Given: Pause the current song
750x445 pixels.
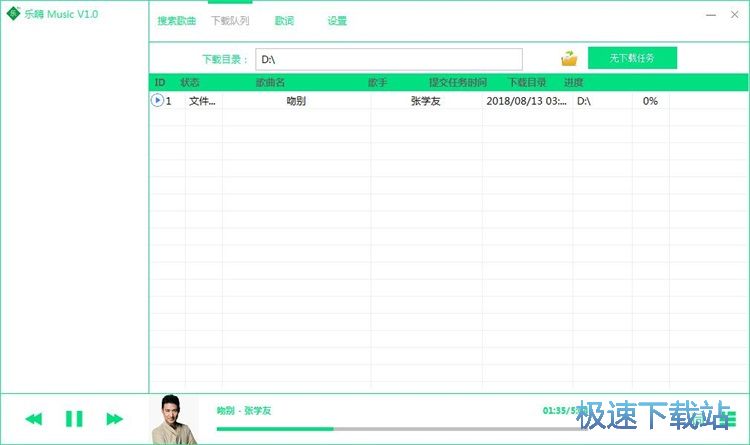Looking at the screenshot, I should pos(74,419).
